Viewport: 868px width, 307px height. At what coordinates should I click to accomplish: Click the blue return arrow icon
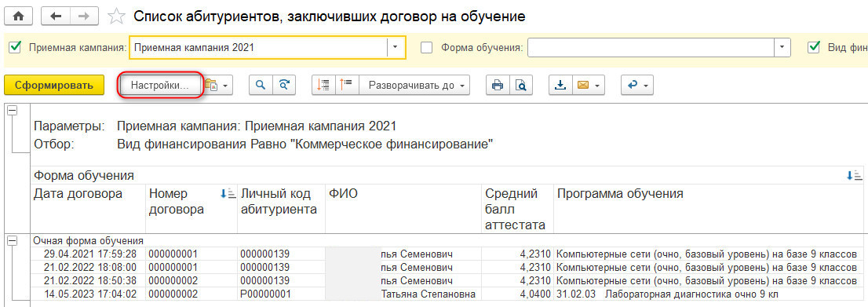point(633,86)
